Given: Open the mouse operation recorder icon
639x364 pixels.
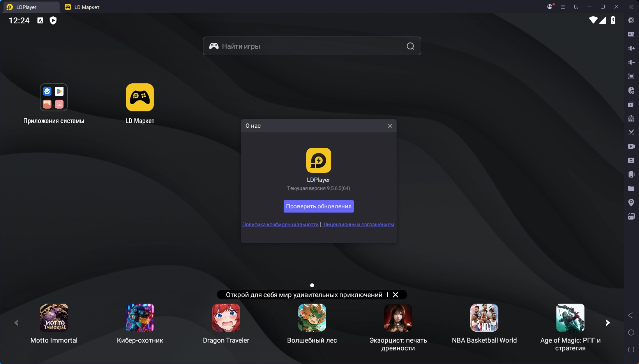Looking at the screenshot, I should [x=631, y=90].
